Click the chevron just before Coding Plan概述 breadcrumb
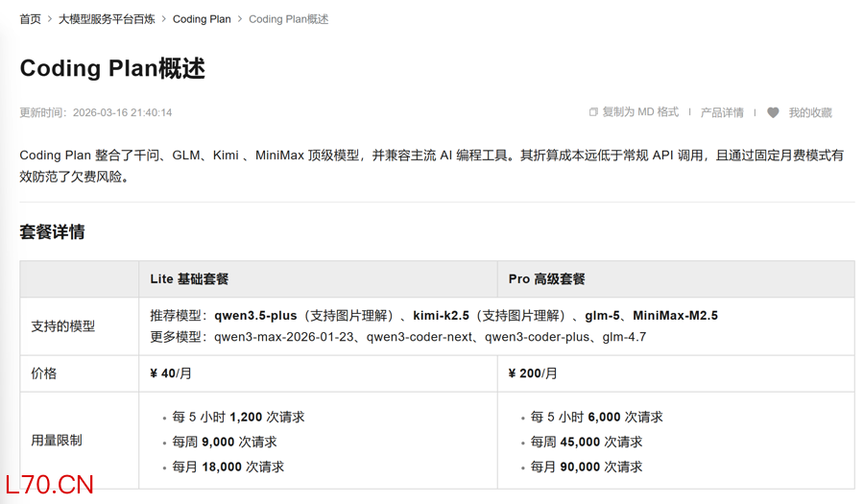The height and width of the screenshot is (504, 864). point(240,19)
